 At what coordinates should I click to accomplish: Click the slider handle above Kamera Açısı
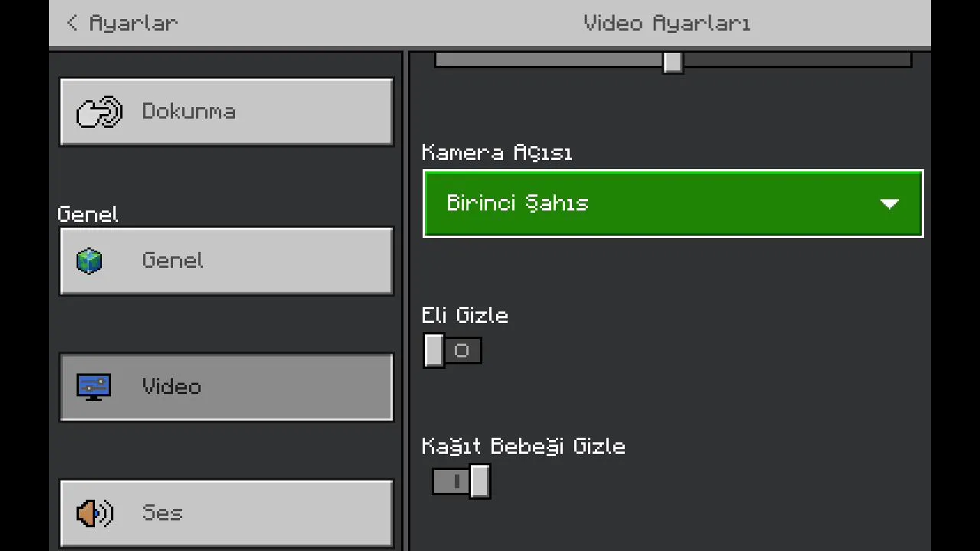point(673,61)
